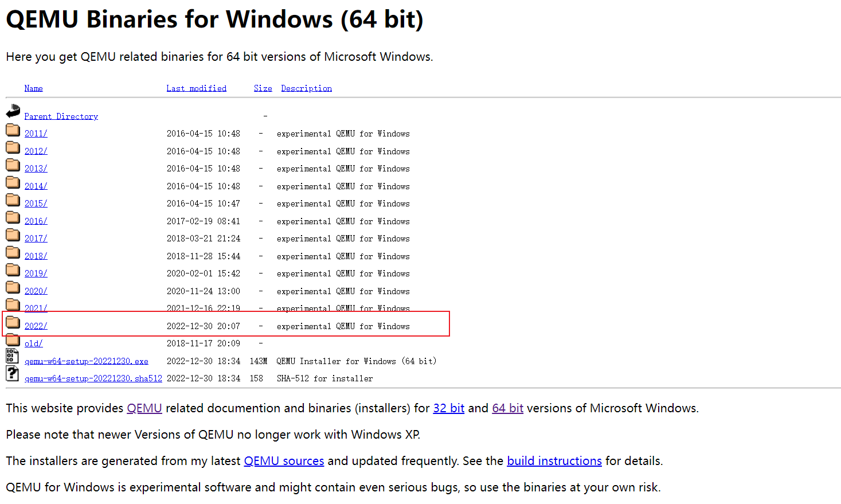Screen dimensions: 841x504
Task: Click the folder icon next to 2013/
Action: 13,165
